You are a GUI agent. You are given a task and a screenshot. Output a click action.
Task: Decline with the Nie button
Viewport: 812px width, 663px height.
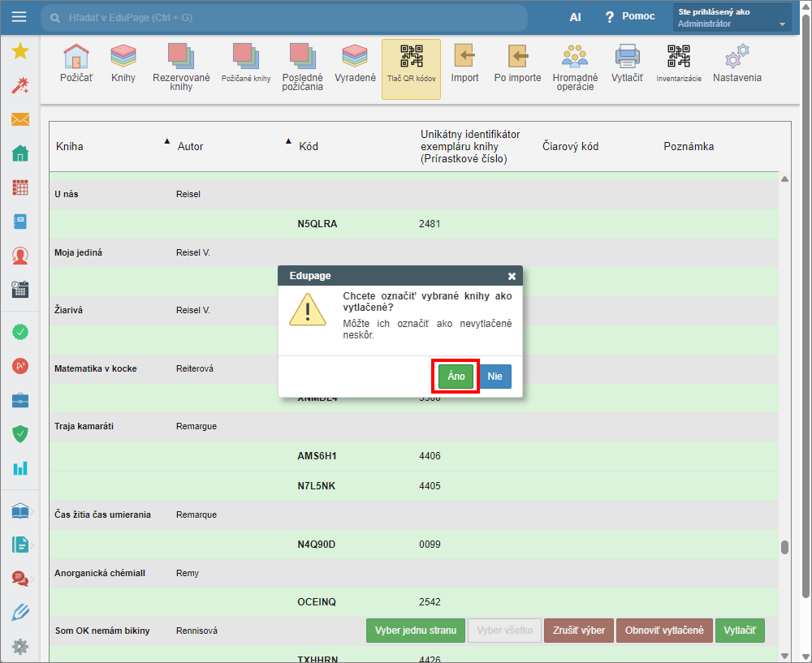click(x=495, y=377)
